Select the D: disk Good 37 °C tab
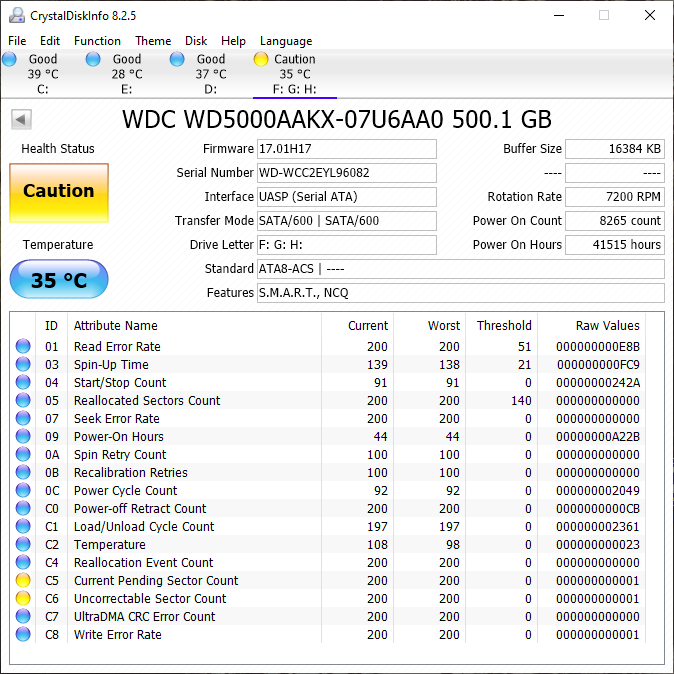This screenshot has width=674, height=674. point(211,74)
